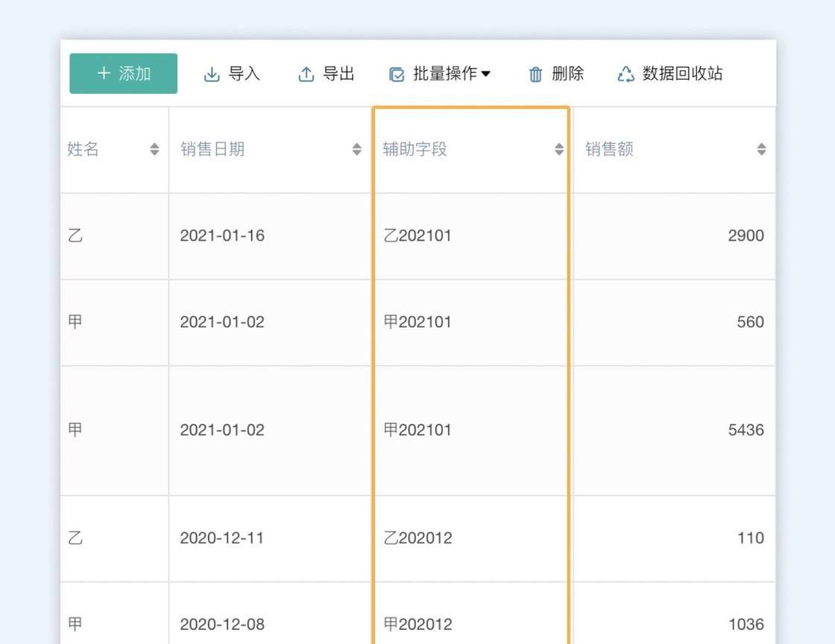Click the 导出 export upload icon
This screenshot has height=644, width=835.
306,75
